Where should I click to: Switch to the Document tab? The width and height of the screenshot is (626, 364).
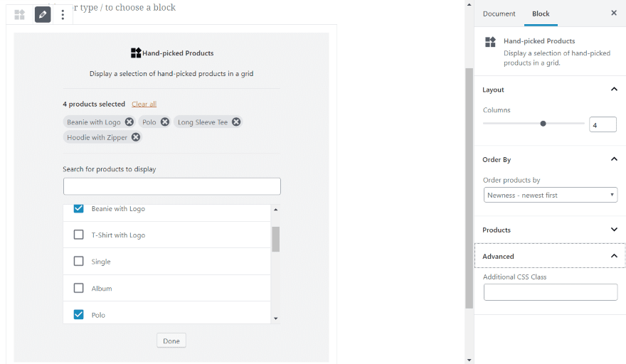(x=499, y=14)
